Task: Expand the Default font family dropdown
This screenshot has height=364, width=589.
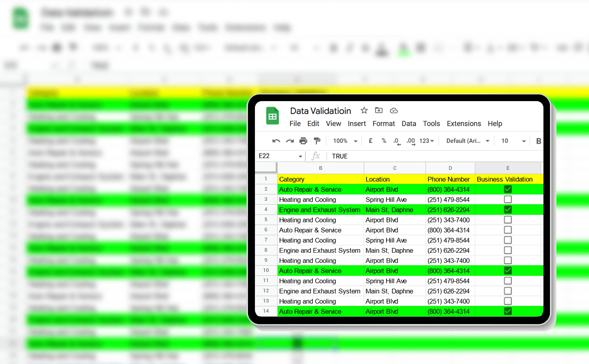Action: tap(468, 141)
